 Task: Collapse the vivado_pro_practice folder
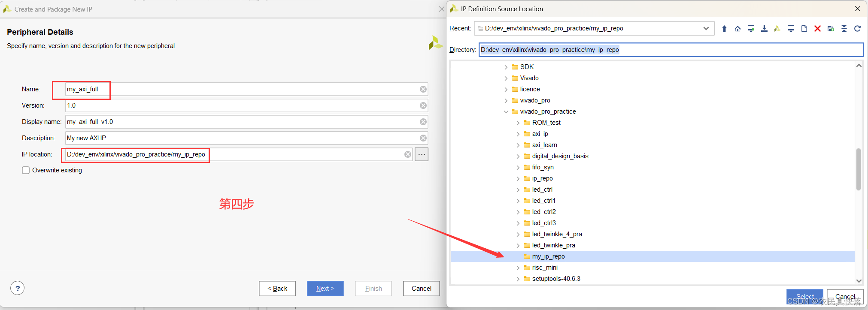506,111
